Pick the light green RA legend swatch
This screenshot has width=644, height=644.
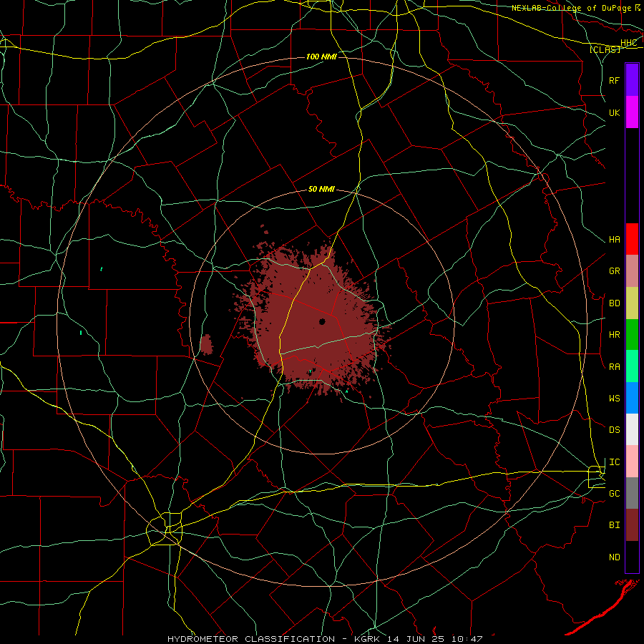(632, 366)
